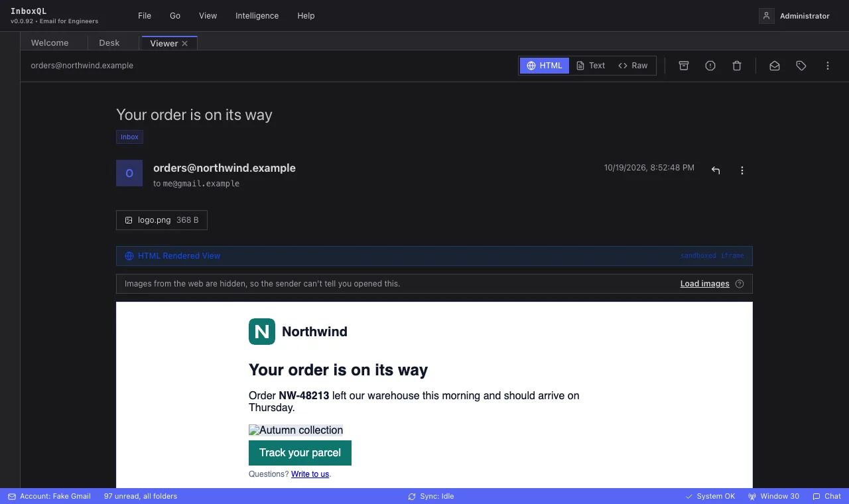Image resolution: width=849 pixels, height=504 pixels.
Task: Open Chat from the status bar
Action: pos(827,496)
